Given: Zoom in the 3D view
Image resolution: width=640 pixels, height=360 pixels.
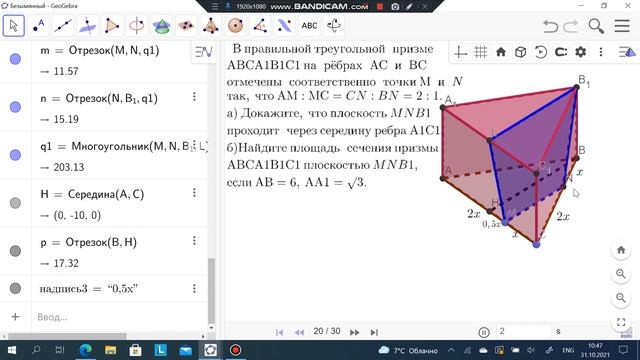Looking at the screenshot, I should 621,274.
